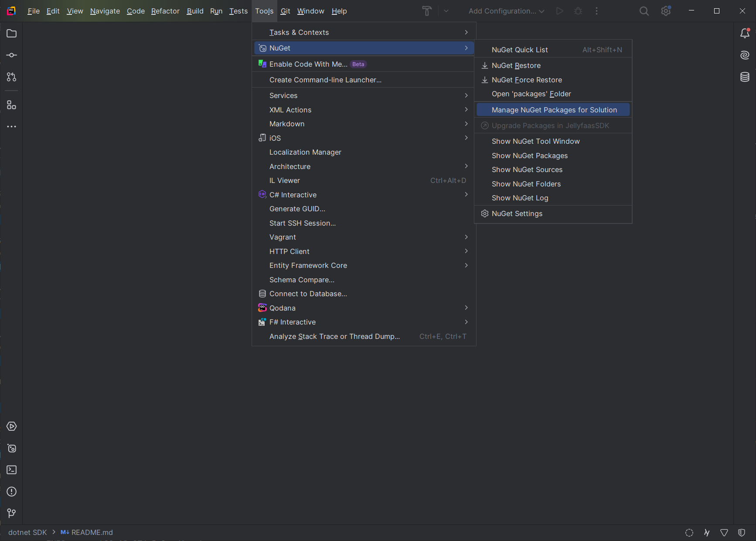The height and width of the screenshot is (541, 756).
Task: Open the Explorer folder tool window
Action: point(12,34)
